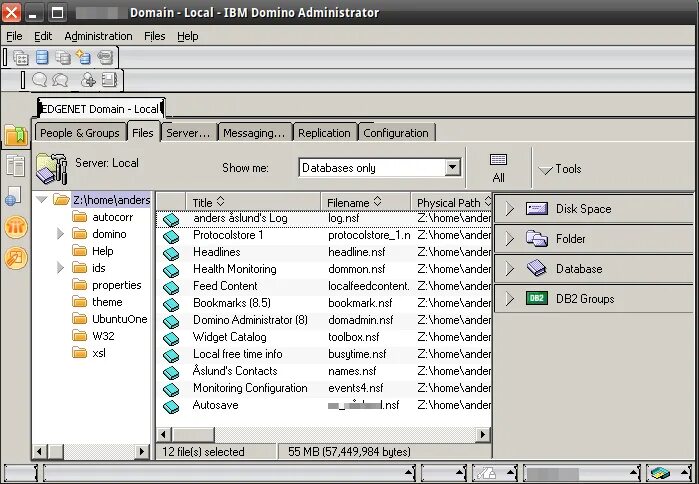Expand the Folder tools section
Image resolution: width=699 pixels, height=484 pixels.
tap(510, 238)
